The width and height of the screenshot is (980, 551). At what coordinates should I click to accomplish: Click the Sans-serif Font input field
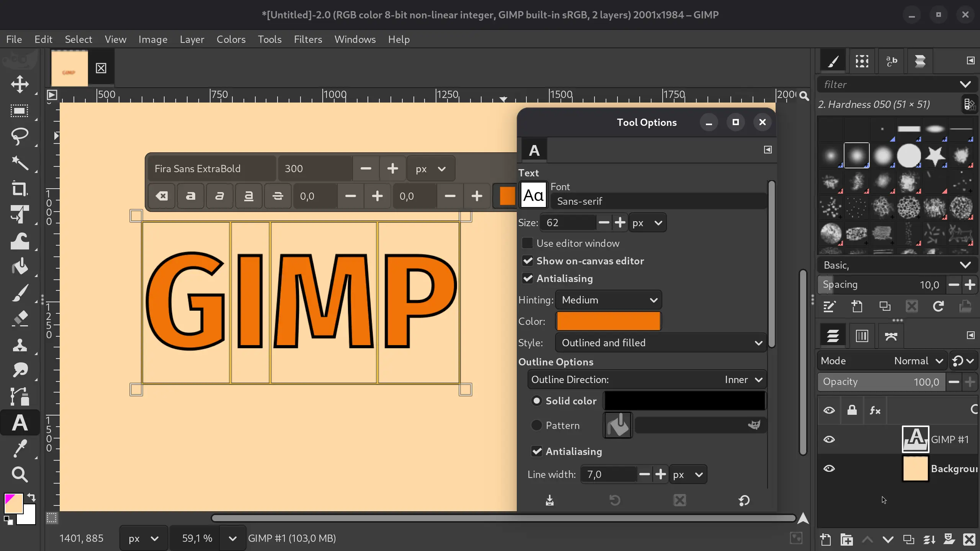pos(658,201)
